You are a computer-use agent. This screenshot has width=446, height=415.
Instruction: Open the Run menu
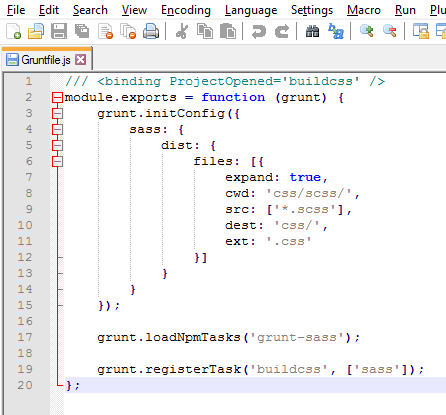coord(405,10)
